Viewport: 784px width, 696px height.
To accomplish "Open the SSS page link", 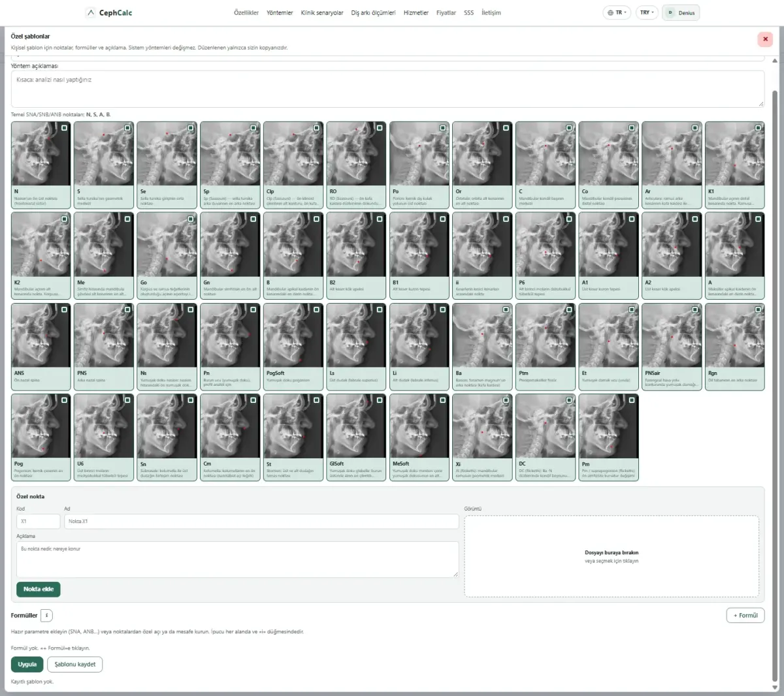I will click(469, 12).
